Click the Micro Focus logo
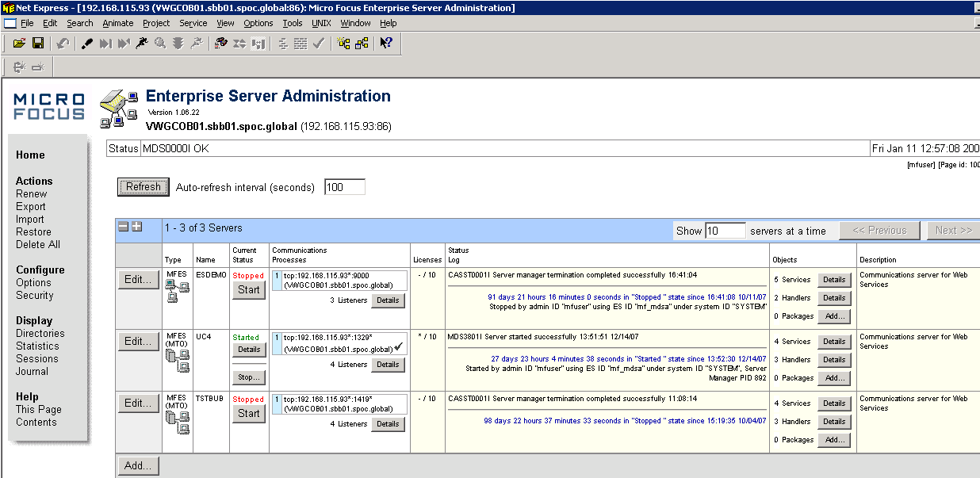The image size is (980, 478). pyautogui.click(x=49, y=106)
